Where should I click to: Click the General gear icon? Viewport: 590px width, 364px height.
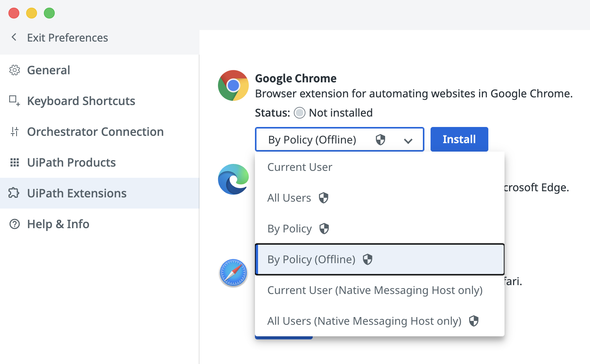[x=15, y=70]
